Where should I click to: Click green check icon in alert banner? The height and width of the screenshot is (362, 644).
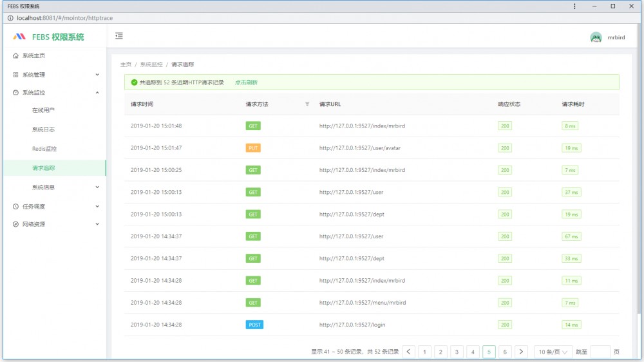[x=134, y=82]
